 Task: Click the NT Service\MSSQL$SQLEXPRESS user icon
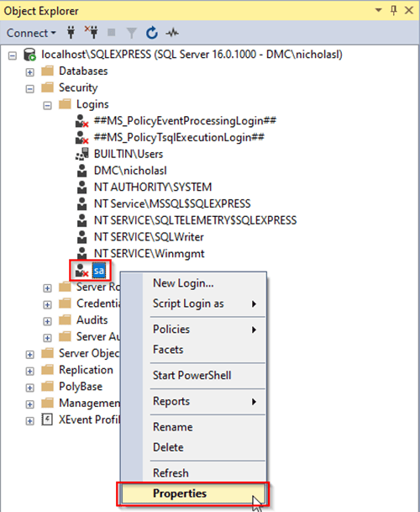click(x=82, y=204)
